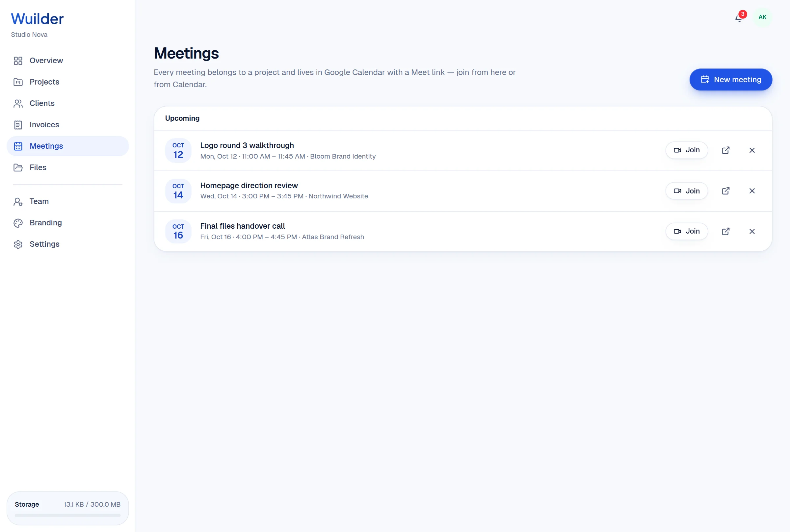790x532 pixels.
Task: Navigate to Projects
Action: click(67, 82)
